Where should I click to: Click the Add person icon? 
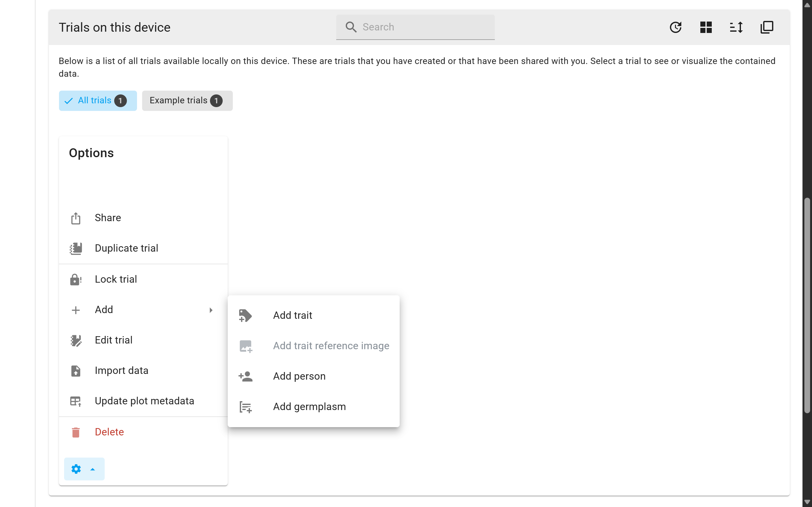(246, 376)
